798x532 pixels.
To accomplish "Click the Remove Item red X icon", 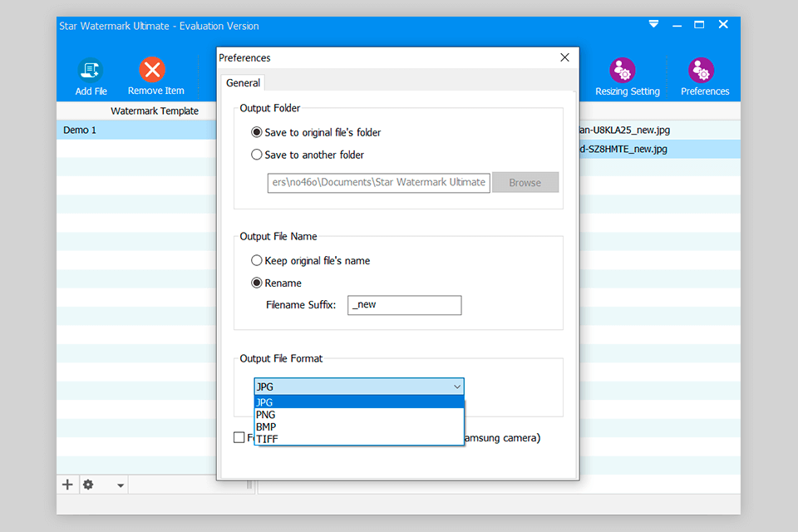I will click(152, 70).
